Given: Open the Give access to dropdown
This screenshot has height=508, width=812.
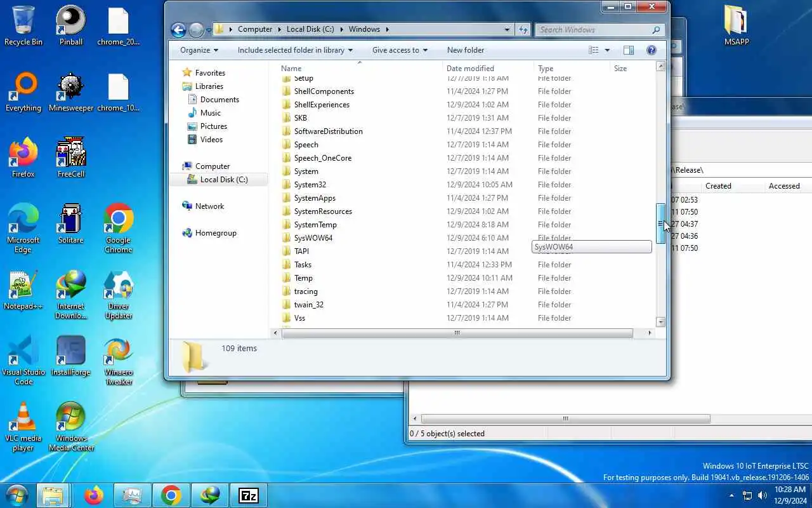Looking at the screenshot, I should click(x=400, y=50).
